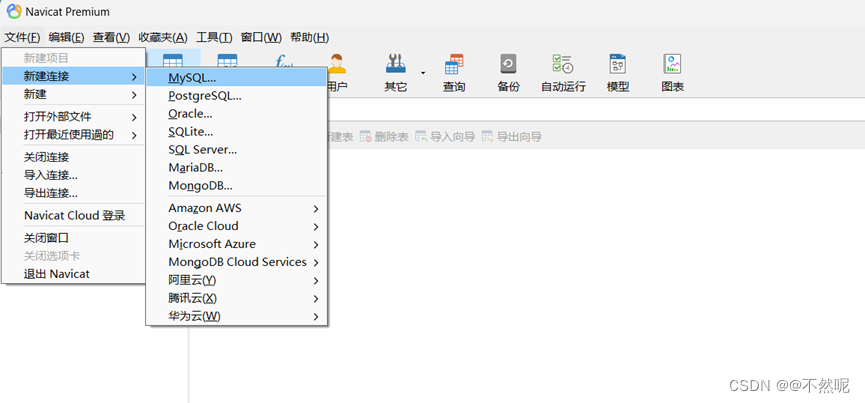Choose MongoDB... connection type
Screen dimensions: 865x403
(x=237, y=186)
